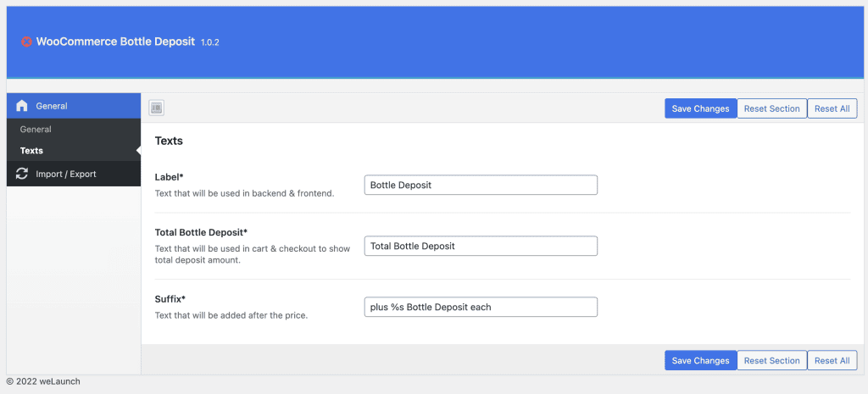868x394 pixels.
Task: Focus the Total Bottle Deposit input field
Action: coord(481,246)
